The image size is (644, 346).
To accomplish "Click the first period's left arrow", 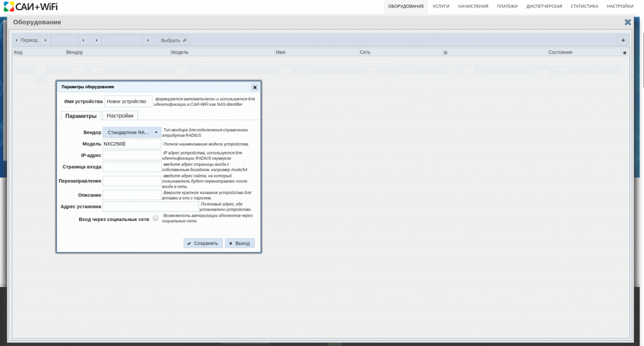I will coord(45,40).
